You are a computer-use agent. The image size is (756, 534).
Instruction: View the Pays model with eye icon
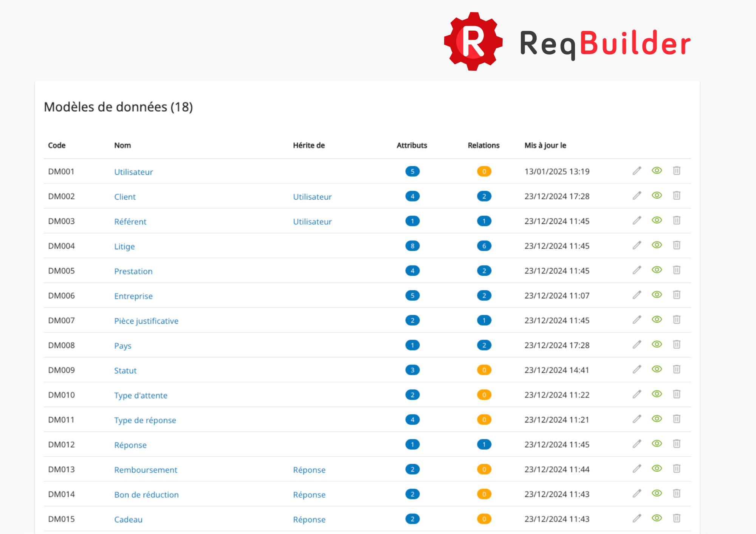tap(657, 344)
